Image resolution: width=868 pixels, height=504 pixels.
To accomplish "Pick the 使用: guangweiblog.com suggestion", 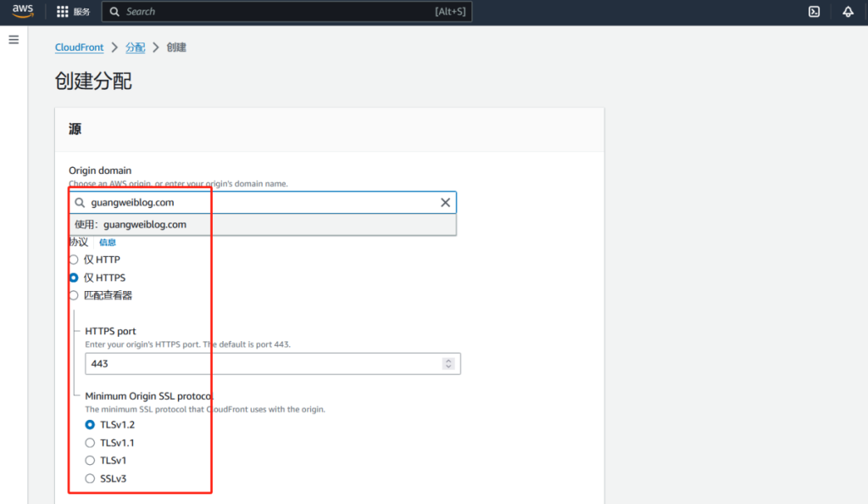I will coord(263,224).
